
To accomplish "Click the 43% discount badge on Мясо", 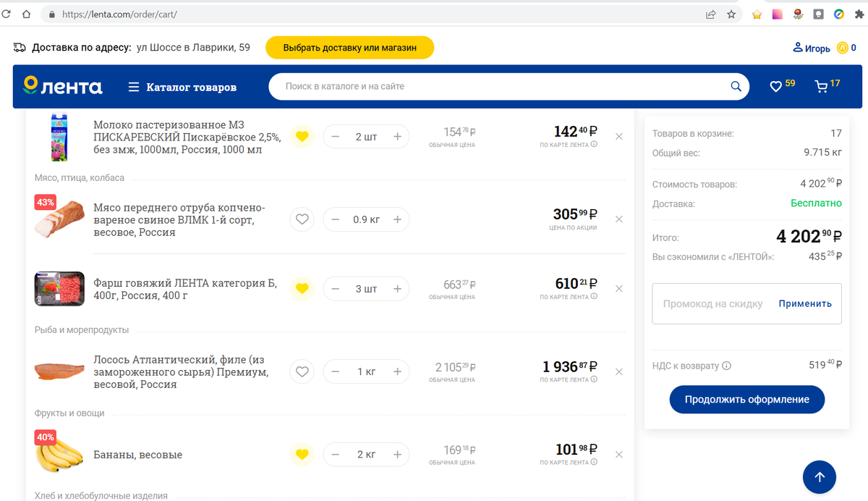I will [46, 203].
